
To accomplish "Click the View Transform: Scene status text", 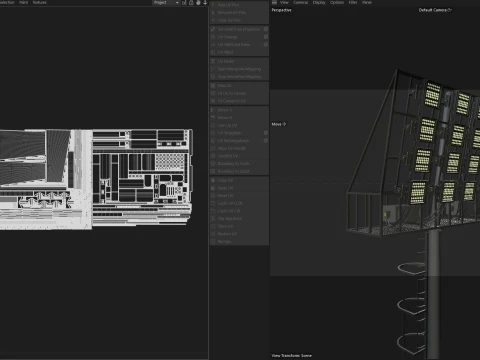I will click(x=292, y=355).
